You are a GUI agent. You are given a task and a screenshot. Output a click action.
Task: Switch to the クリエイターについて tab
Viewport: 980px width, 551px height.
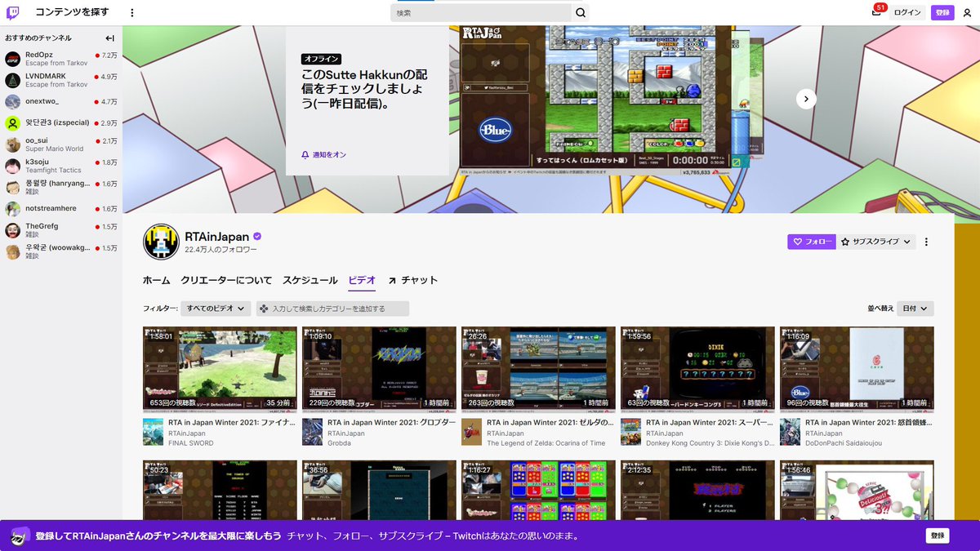(226, 280)
